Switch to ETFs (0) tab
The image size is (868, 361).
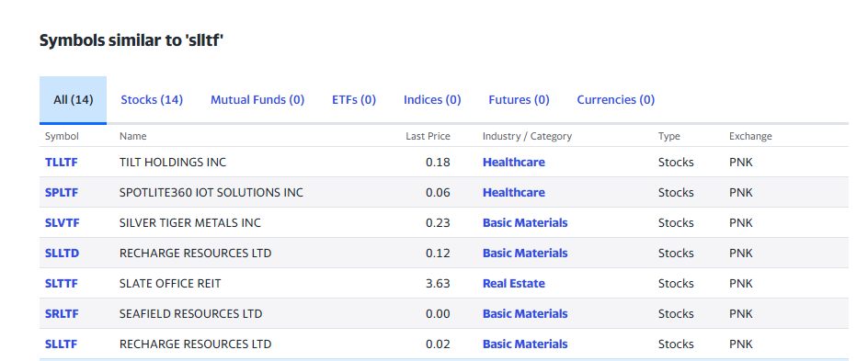354,100
